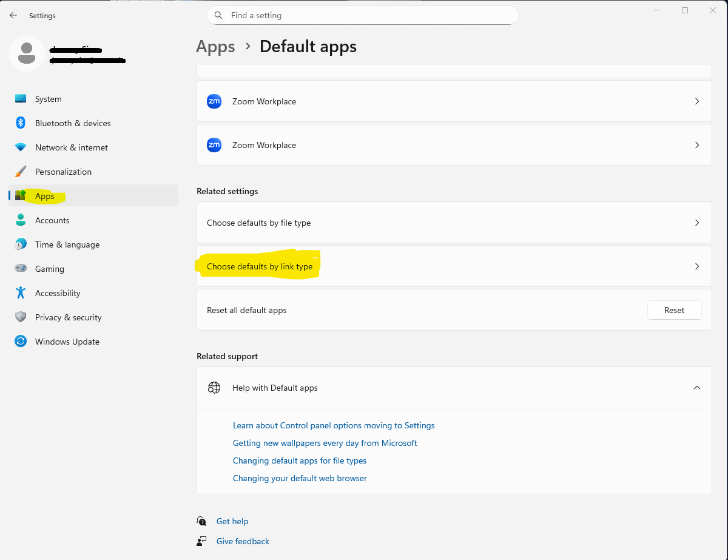Click the Zoom Workplace app icon

[214, 101]
